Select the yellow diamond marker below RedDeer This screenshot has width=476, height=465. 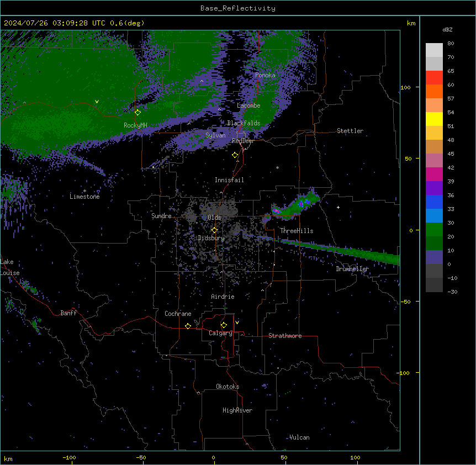(235, 155)
